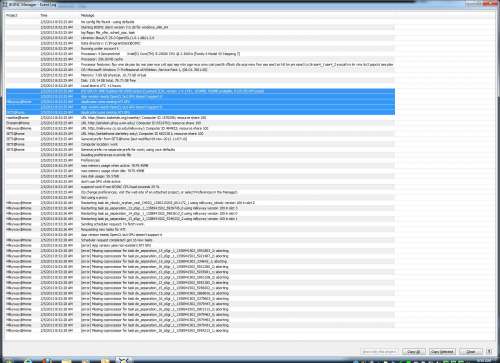This screenshot has width=500, height=363.
Task: Close the Event Log with Close button
Action: (x=471, y=352)
